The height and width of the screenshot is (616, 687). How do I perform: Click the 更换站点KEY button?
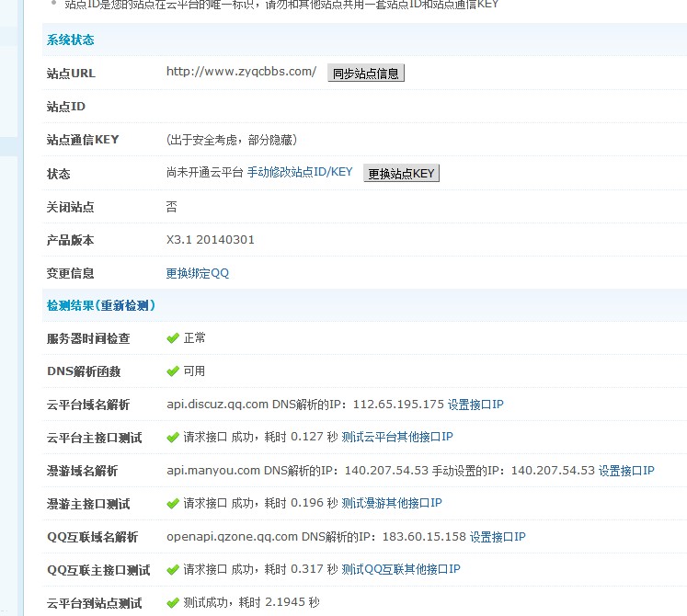(x=401, y=173)
